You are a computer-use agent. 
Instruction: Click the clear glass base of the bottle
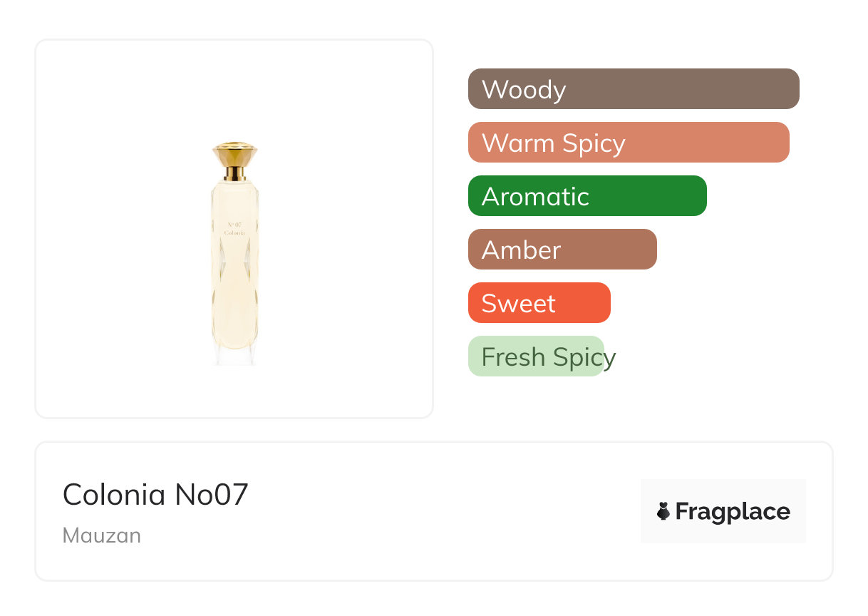click(235, 356)
